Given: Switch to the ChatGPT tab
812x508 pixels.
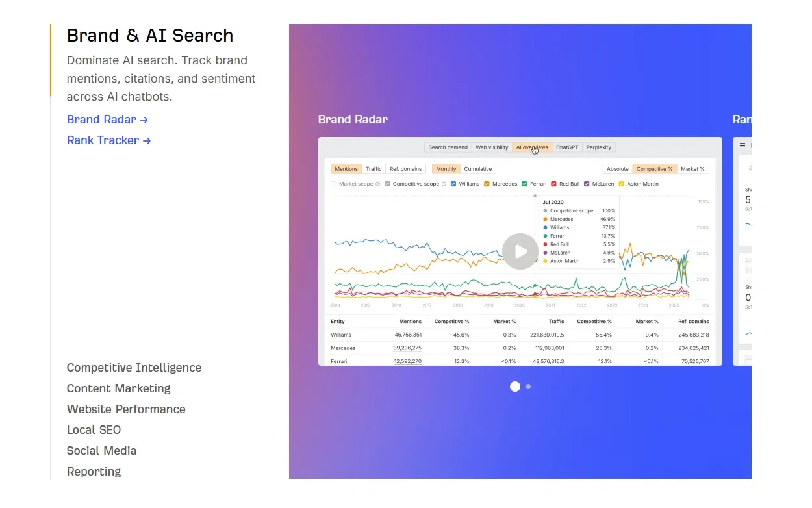Looking at the screenshot, I should coord(566,147).
